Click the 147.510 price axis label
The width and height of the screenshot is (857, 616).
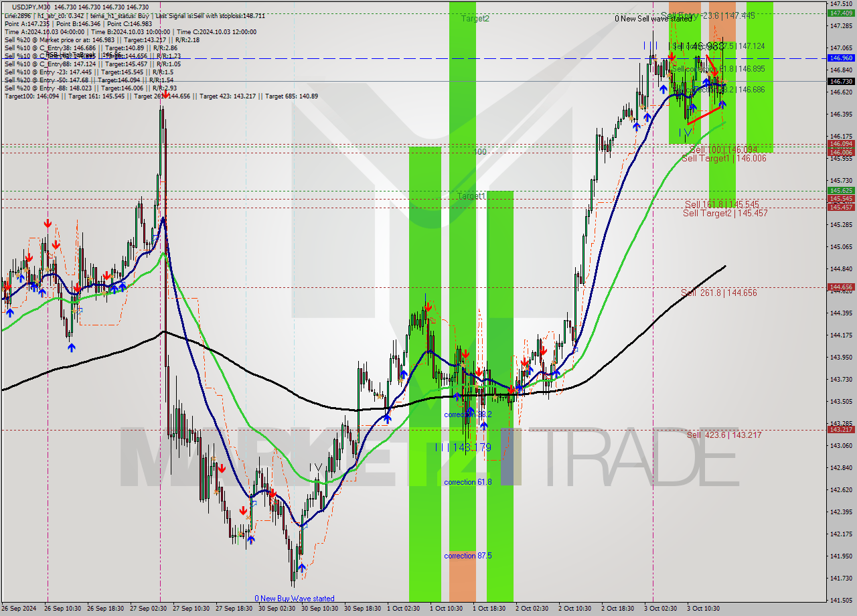point(841,3)
